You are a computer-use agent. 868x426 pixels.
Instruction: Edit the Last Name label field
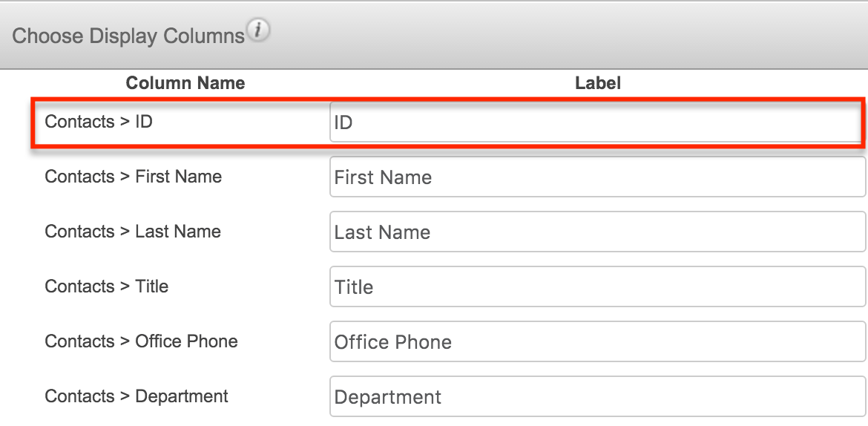(597, 232)
